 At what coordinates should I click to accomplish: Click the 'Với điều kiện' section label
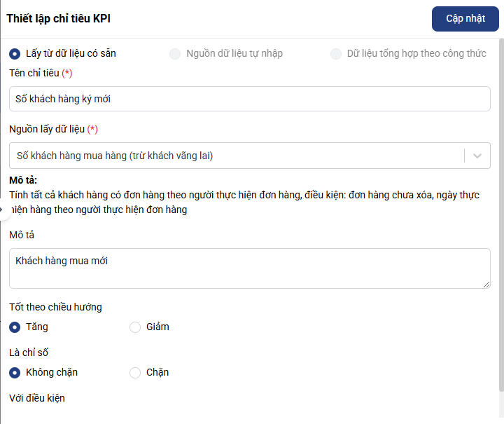point(37,398)
